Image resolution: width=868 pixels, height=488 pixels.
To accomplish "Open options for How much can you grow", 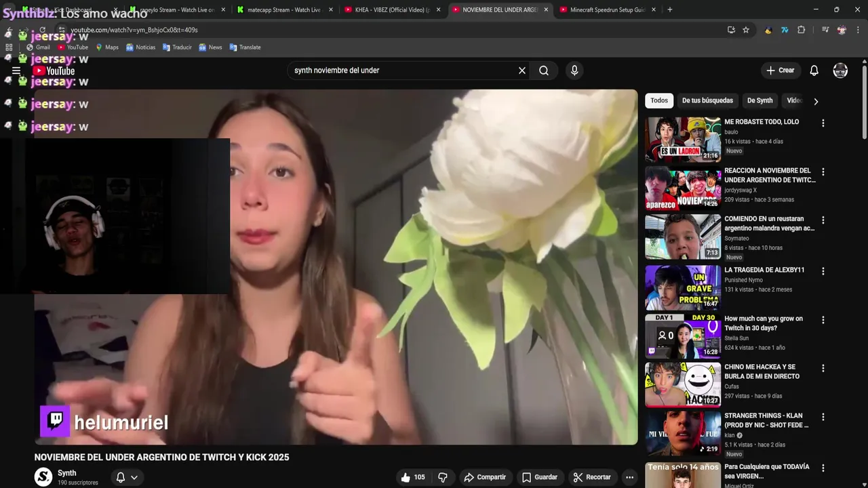I will coord(823,320).
